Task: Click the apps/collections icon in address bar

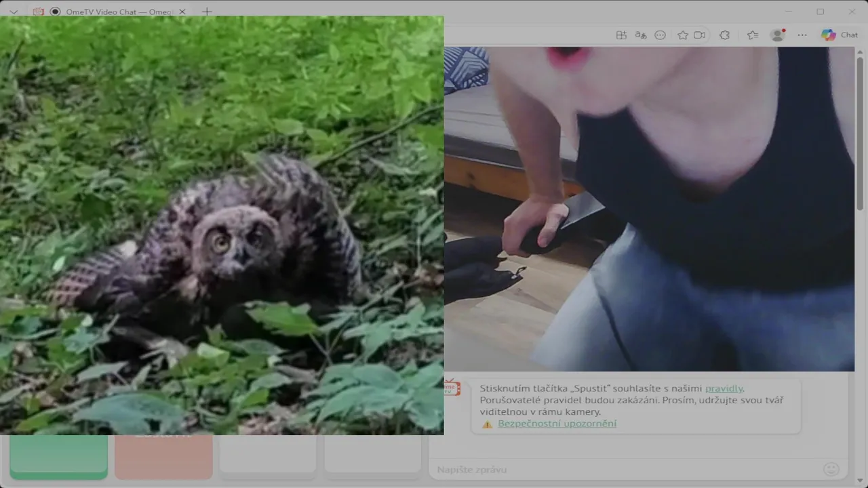Action: coord(621,35)
